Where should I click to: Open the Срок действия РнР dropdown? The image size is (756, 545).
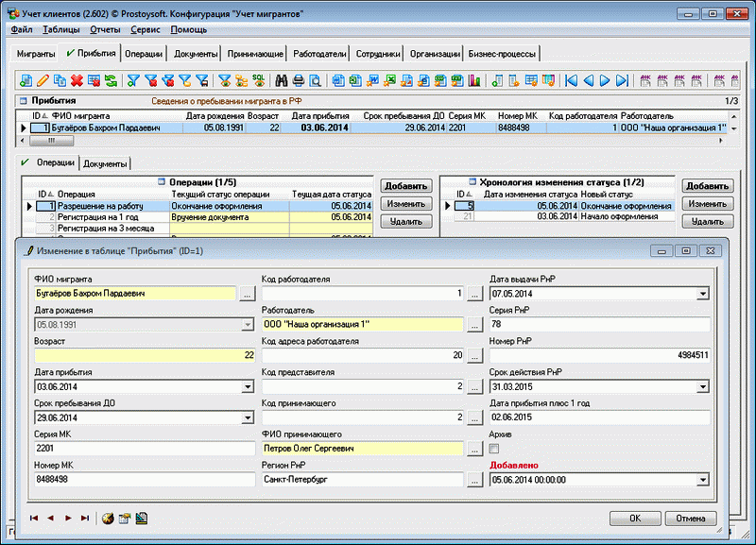702,386
